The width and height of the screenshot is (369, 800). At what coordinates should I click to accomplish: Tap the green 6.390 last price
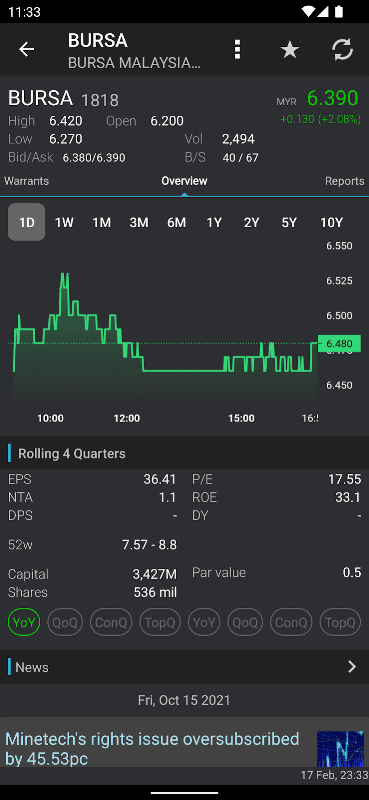(333, 97)
